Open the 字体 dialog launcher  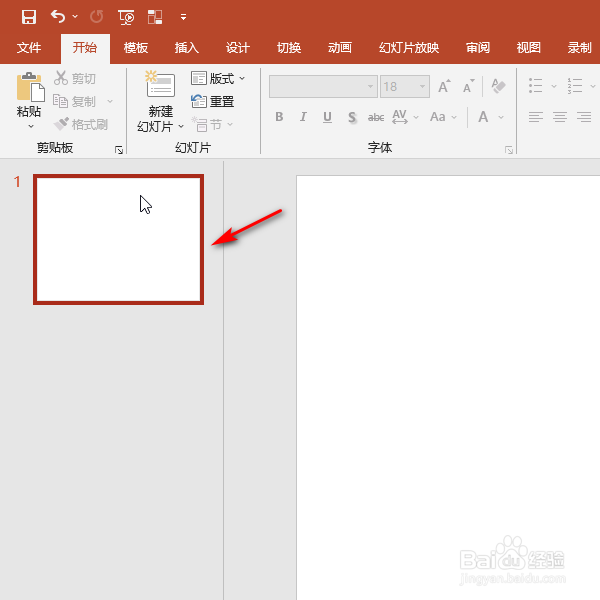[x=509, y=150]
